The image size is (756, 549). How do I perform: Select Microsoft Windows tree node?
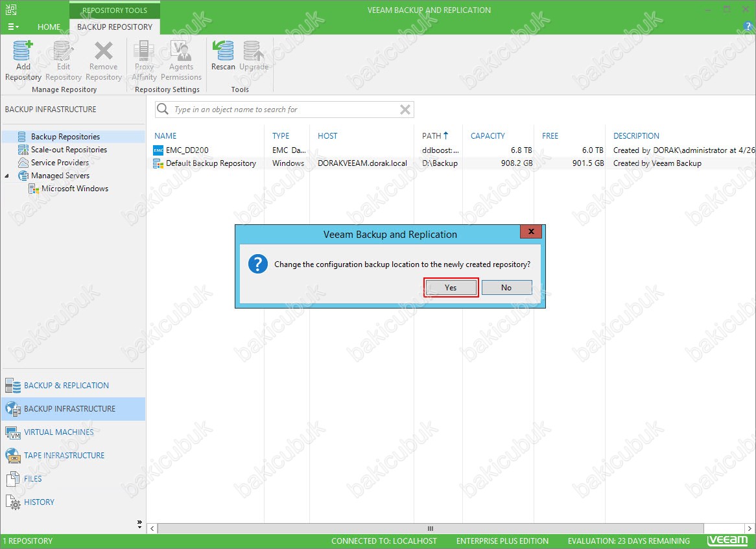75,189
